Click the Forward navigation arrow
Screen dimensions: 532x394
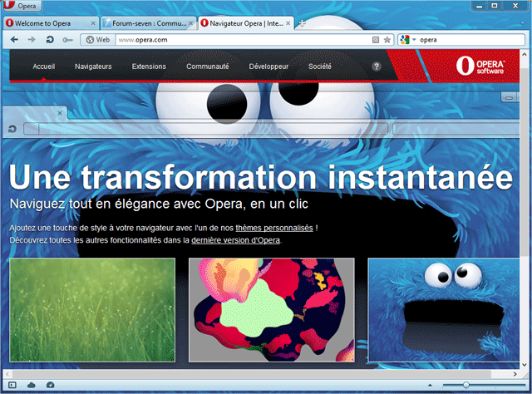(31, 39)
